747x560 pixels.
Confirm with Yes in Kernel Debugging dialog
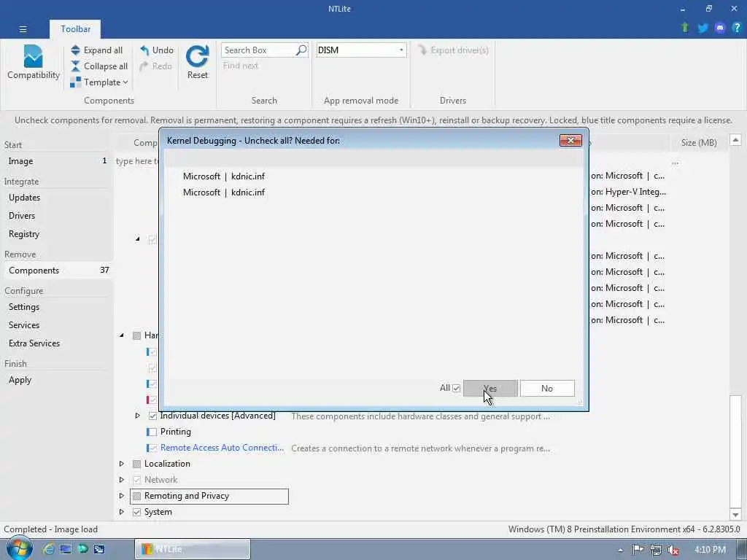[490, 388]
